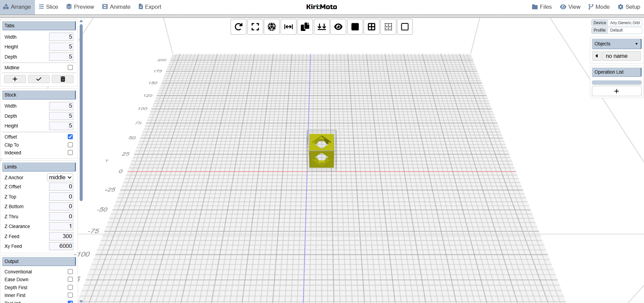Switch to the Slice tab
The height and width of the screenshot is (303, 644).
[48, 7]
